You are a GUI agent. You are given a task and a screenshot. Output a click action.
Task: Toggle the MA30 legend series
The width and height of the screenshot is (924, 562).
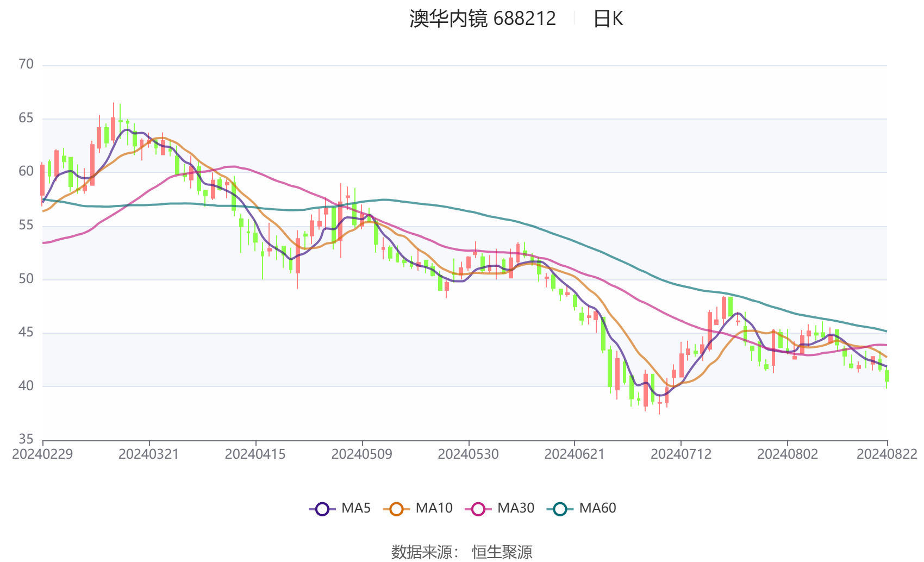pos(500,509)
